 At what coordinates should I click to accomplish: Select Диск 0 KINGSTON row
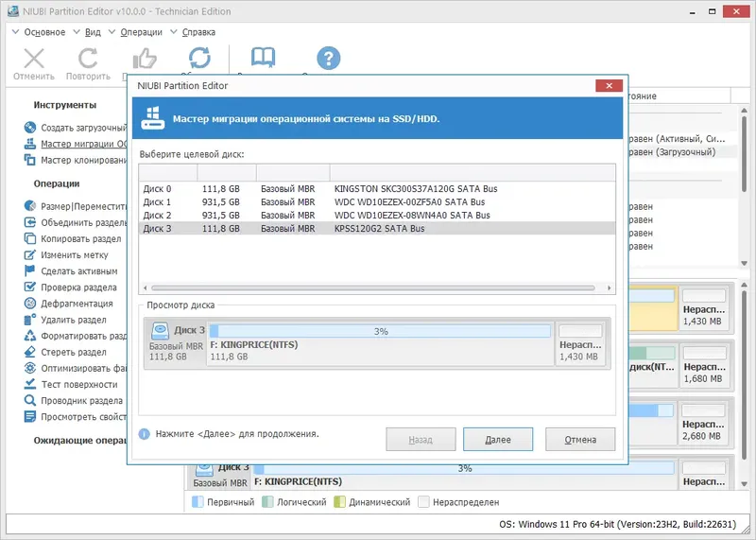[x=377, y=189]
